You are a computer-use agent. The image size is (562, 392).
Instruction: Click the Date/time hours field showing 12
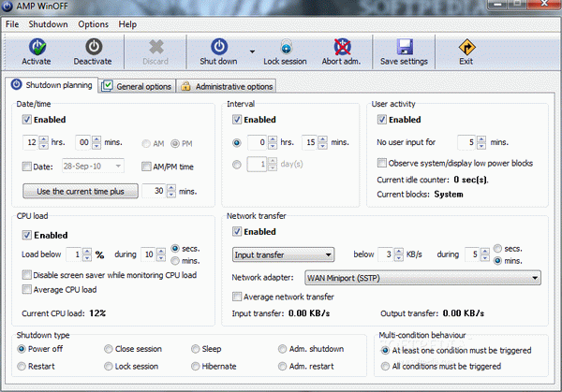pos(31,142)
